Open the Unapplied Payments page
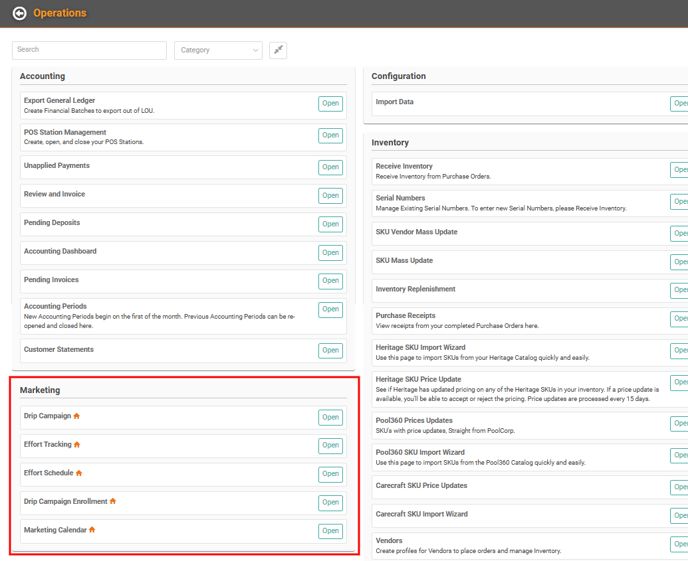This screenshot has width=688, height=561. 330,167
